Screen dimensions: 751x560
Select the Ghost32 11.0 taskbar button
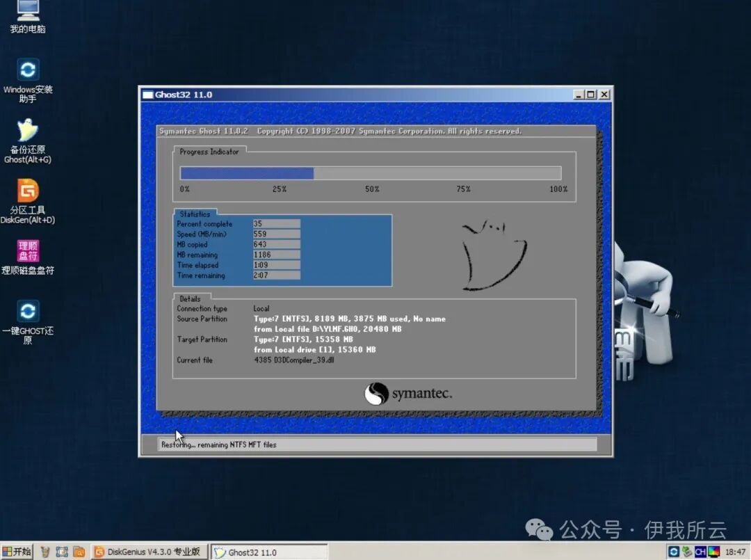[x=269, y=552]
